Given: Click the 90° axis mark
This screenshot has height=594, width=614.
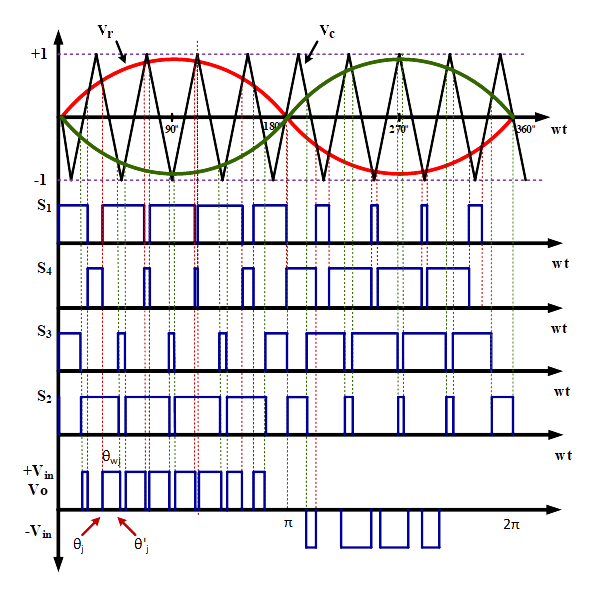Looking at the screenshot, I should 171,129.
